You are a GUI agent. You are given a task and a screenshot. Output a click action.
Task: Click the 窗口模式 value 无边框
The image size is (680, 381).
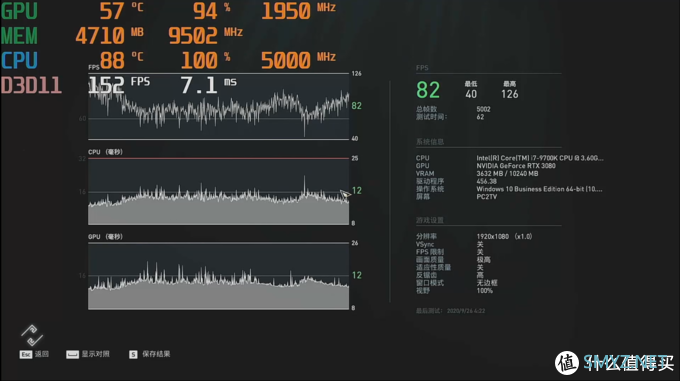click(x=487, y=283)
